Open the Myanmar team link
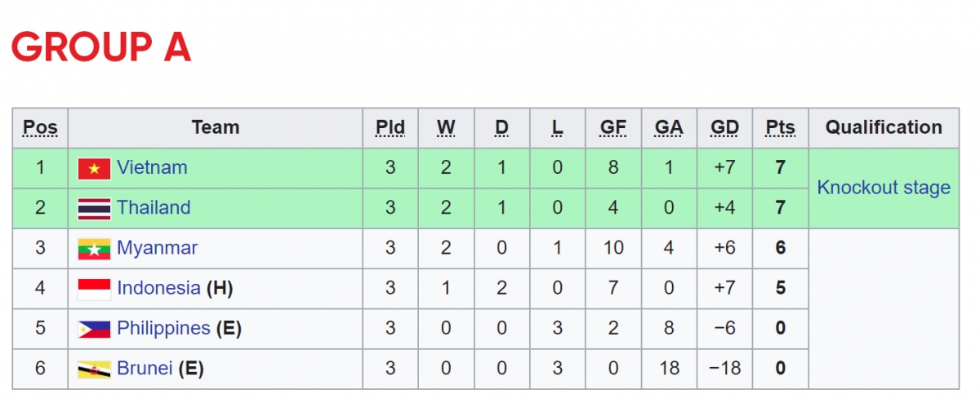 pyautogui.click(x=157, y=247)
